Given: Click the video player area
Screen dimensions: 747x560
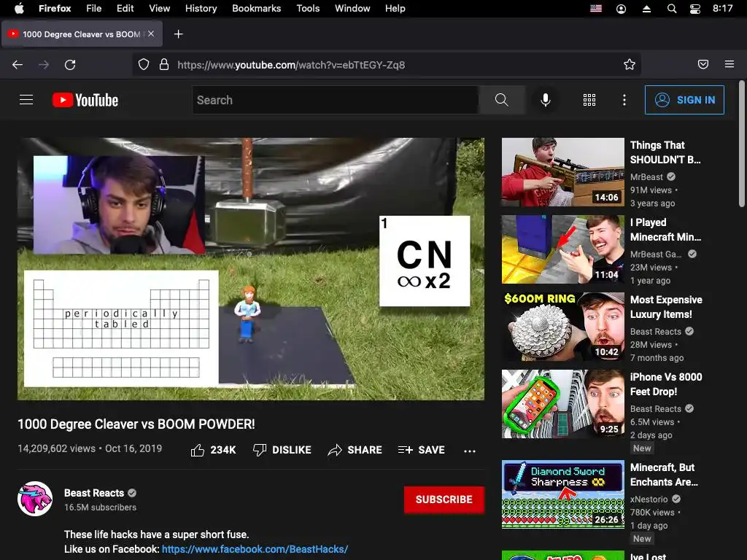Looking at the screenshot, I should coord(251,269).
